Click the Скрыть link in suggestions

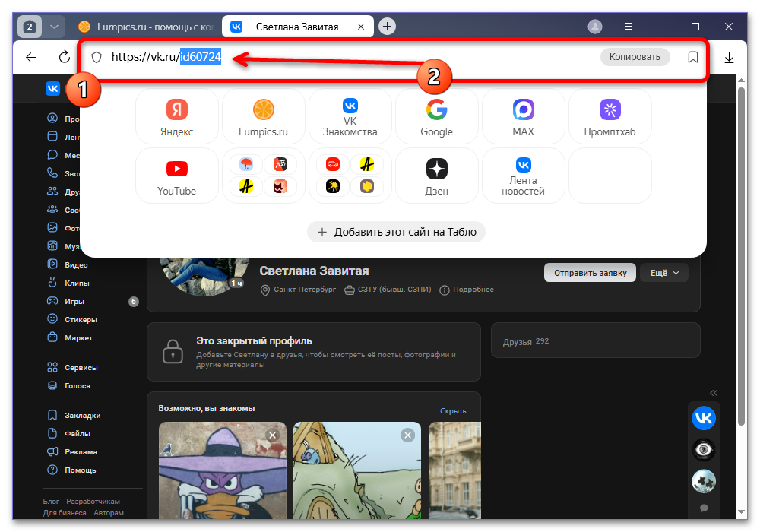point(453,411)
